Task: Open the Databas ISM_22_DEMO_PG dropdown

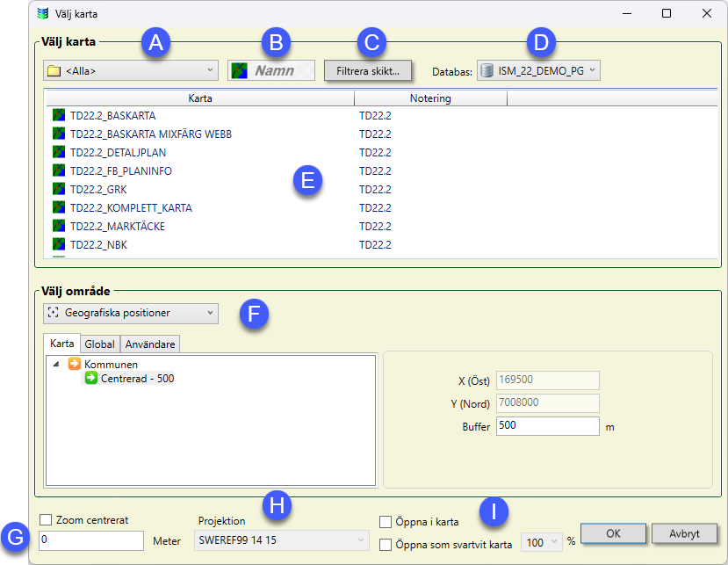Action: coord(539,70)
